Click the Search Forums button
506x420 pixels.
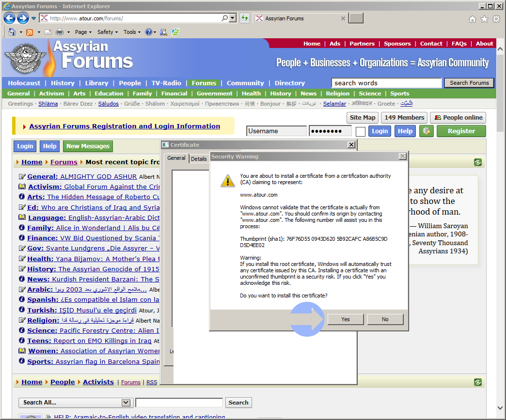point(469,83)
